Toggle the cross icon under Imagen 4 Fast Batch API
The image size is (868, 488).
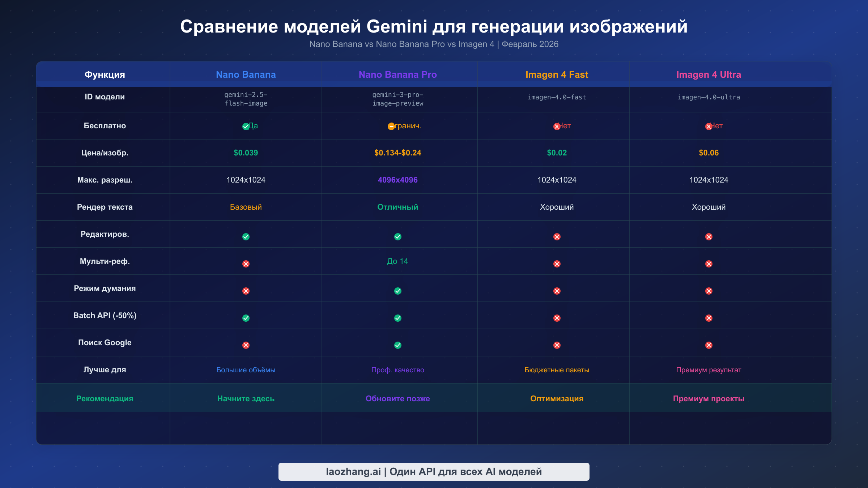pos(556,318)
